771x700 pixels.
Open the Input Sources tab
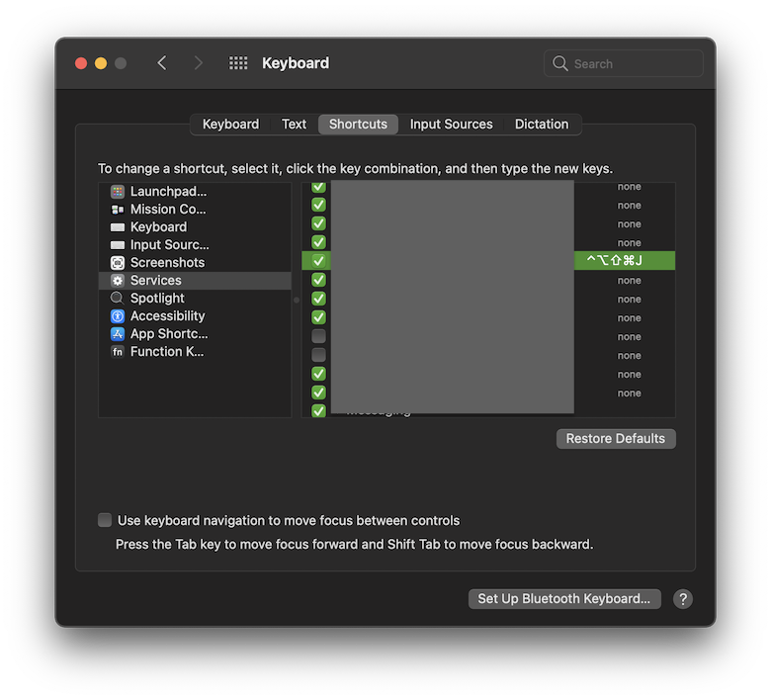click(451, 124)
